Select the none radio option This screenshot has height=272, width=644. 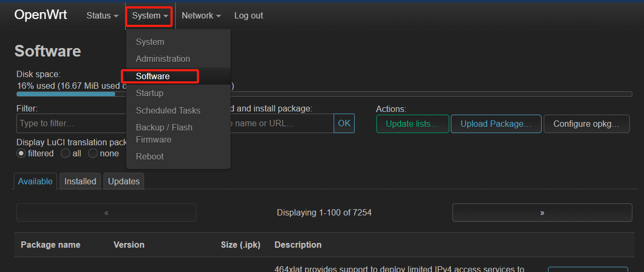(93, 153)
